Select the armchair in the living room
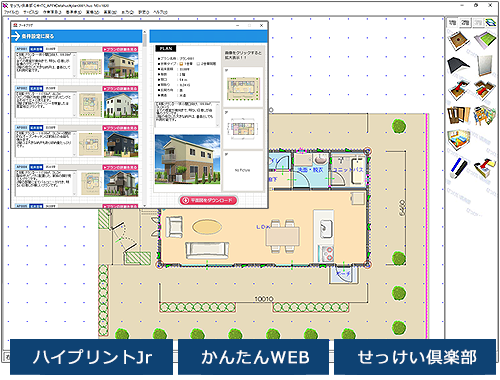 pos(174,227)
